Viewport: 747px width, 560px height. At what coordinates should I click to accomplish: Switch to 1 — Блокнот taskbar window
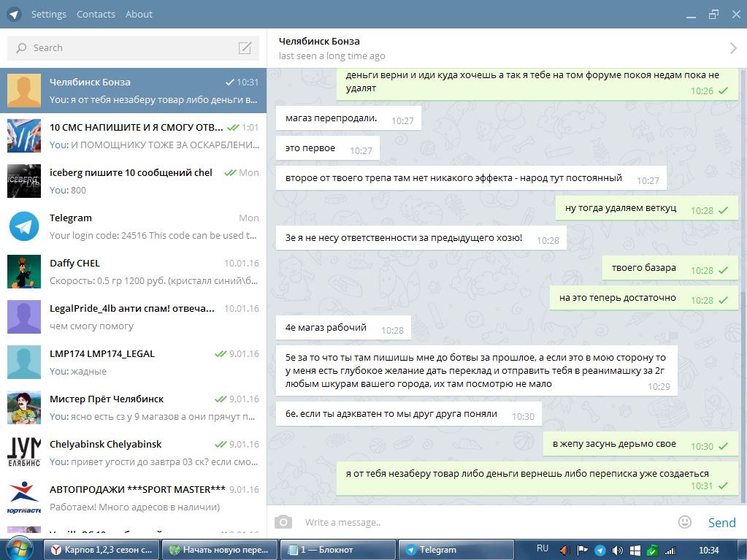(338, 550)
